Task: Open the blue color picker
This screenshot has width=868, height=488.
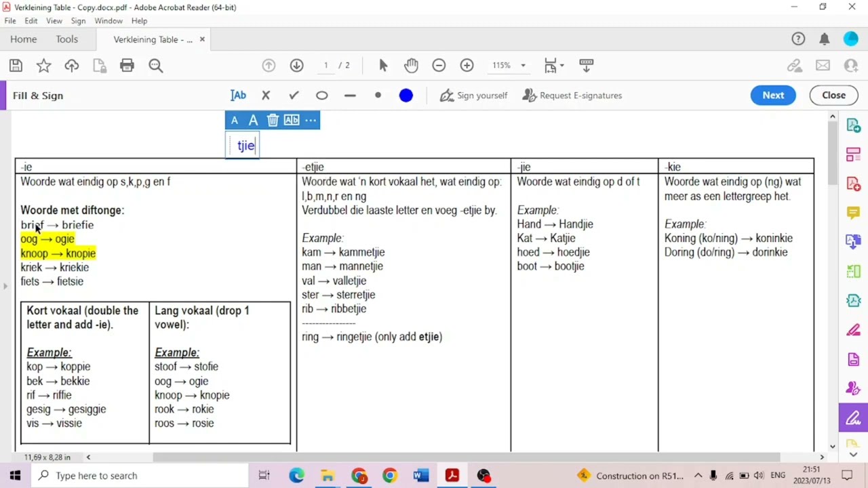Action: coord(406,96)
